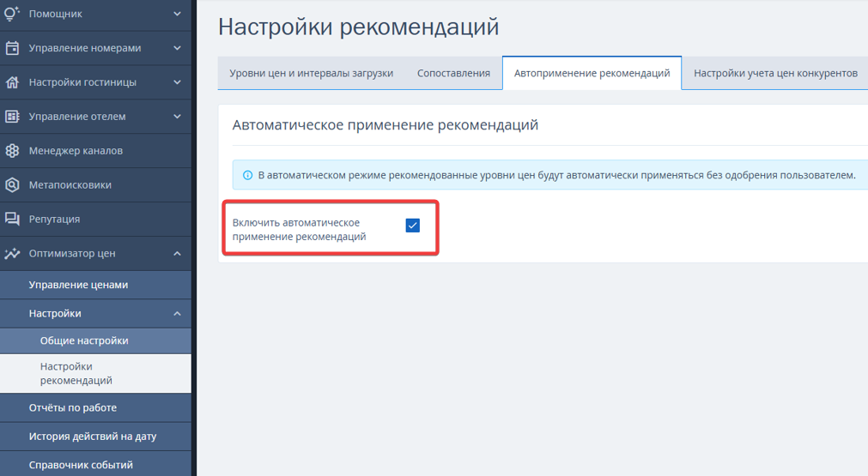The height and width of the screenshot is (476, 868).
Task: Click the blue info icon in the notice
Action: pos(248,175)
